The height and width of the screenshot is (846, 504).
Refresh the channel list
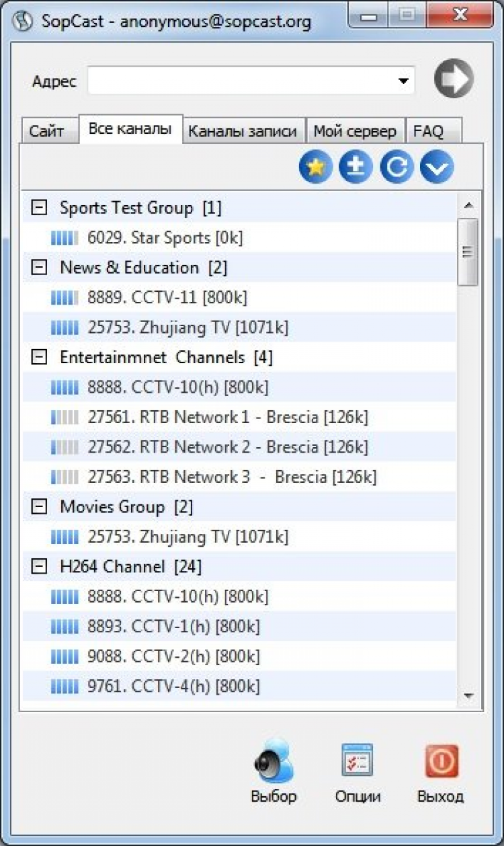[396, 167]
